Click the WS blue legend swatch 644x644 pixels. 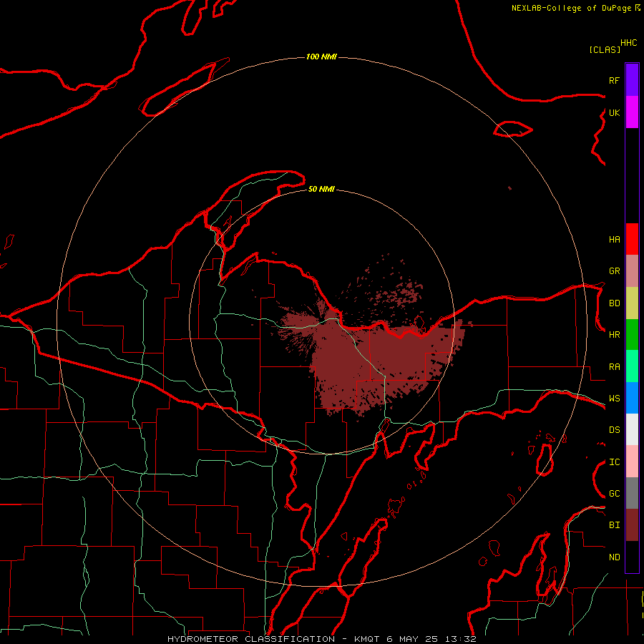632,398
